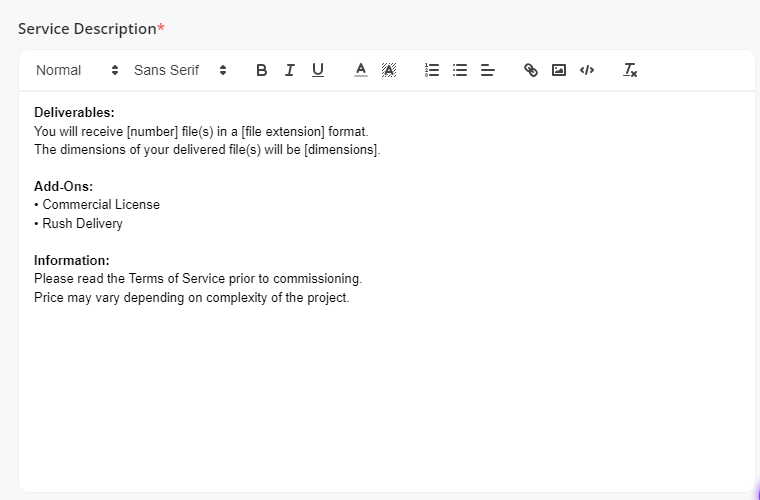Screen dimensions: 760x500
Task: Toggle italic formatting
Action: (x=290, y=70)
